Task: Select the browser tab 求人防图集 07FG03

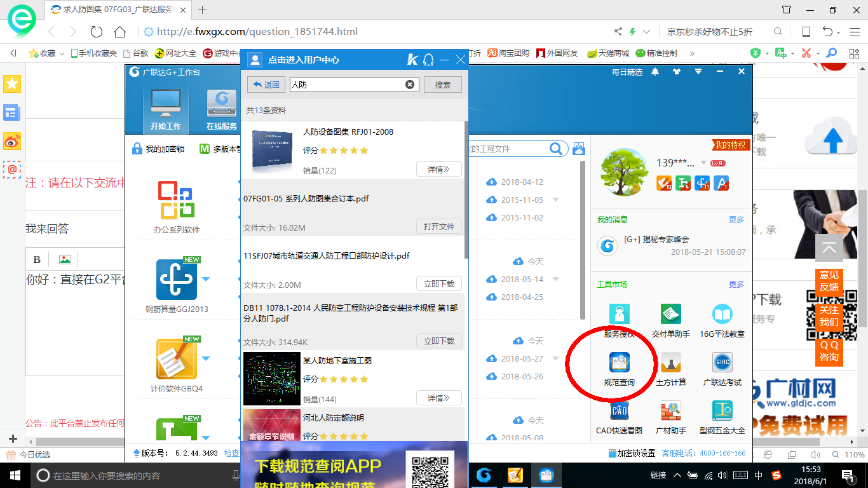Action: 120,10
